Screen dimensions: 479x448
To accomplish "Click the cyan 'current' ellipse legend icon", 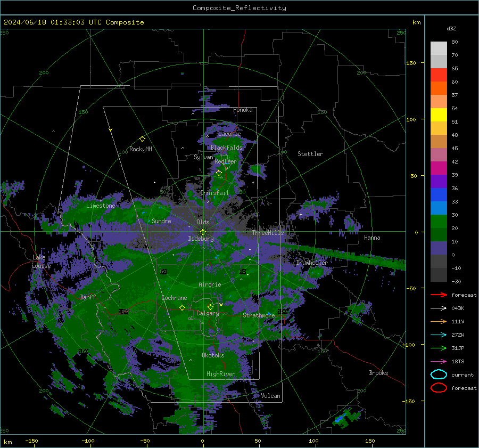I will [439, 374].
